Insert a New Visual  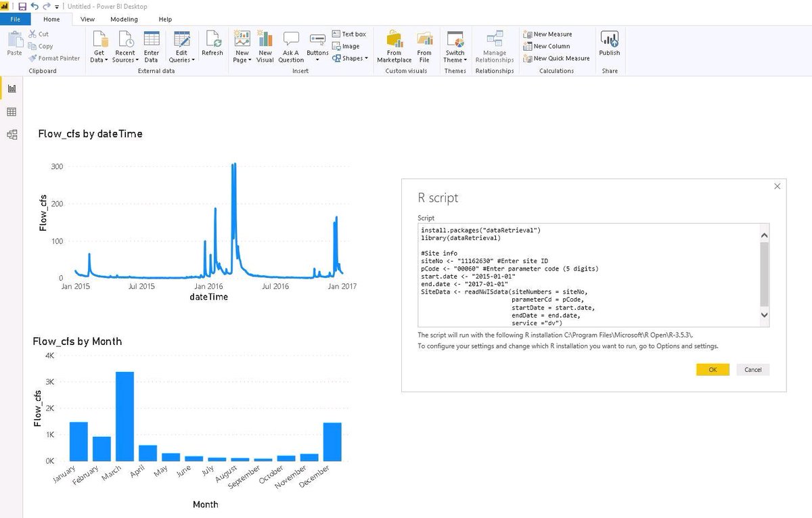[265, 47]
